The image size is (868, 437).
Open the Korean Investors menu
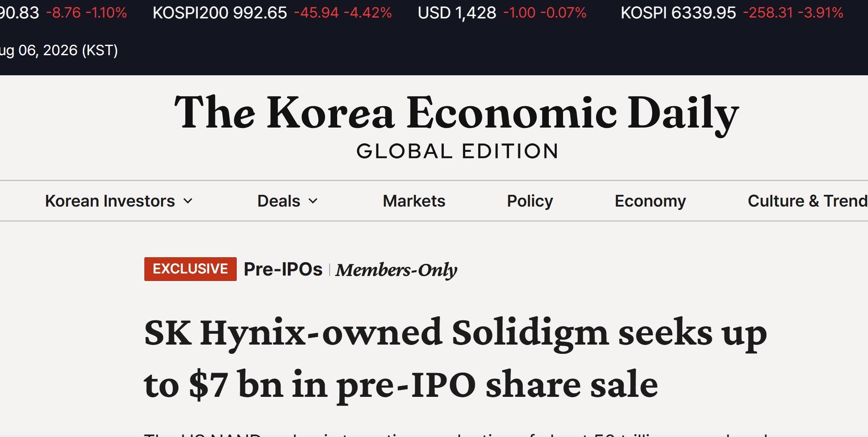pyautogui.click(x=110, y=201)
